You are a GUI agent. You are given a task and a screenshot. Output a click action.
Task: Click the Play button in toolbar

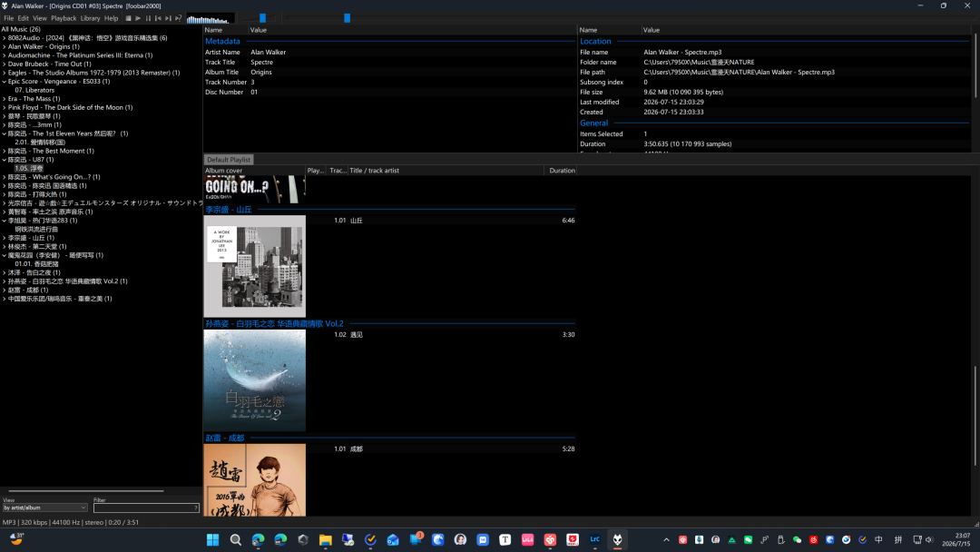pos(138,18)
